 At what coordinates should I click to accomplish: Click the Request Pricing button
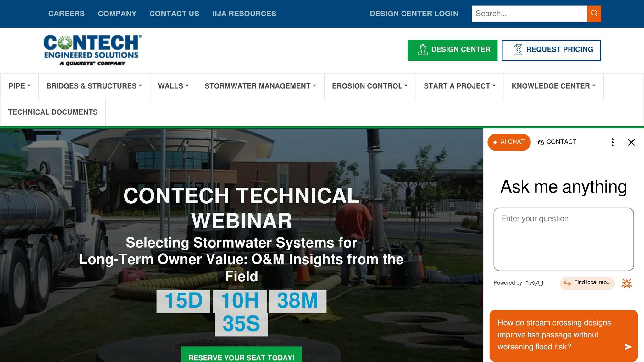point(551,50)
